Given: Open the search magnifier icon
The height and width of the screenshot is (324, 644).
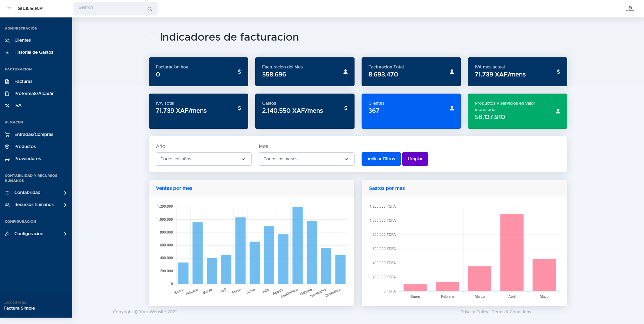Looking at the screenshot, I should (150, 9).
